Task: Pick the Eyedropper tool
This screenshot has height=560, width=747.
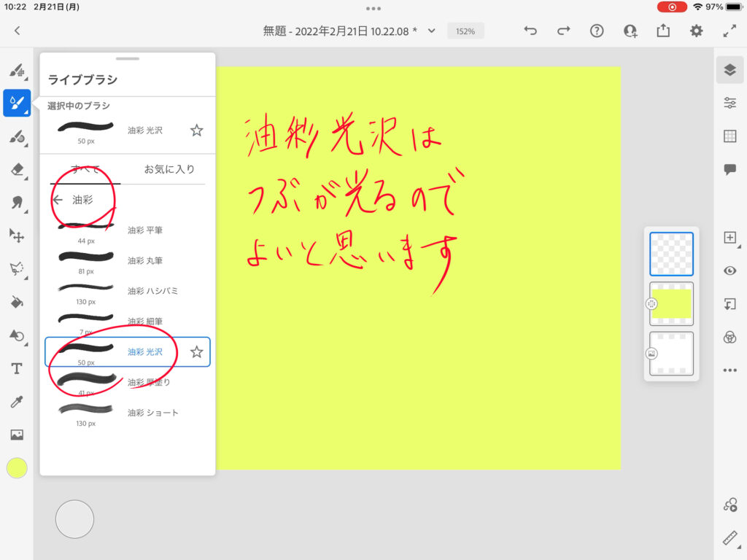Action: pyautogui.click(x=17, y=402)
